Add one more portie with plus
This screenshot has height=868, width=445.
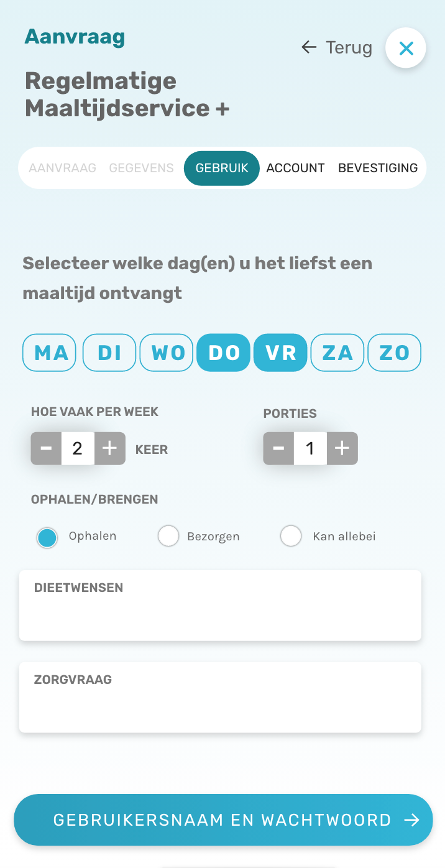(342, 448)
